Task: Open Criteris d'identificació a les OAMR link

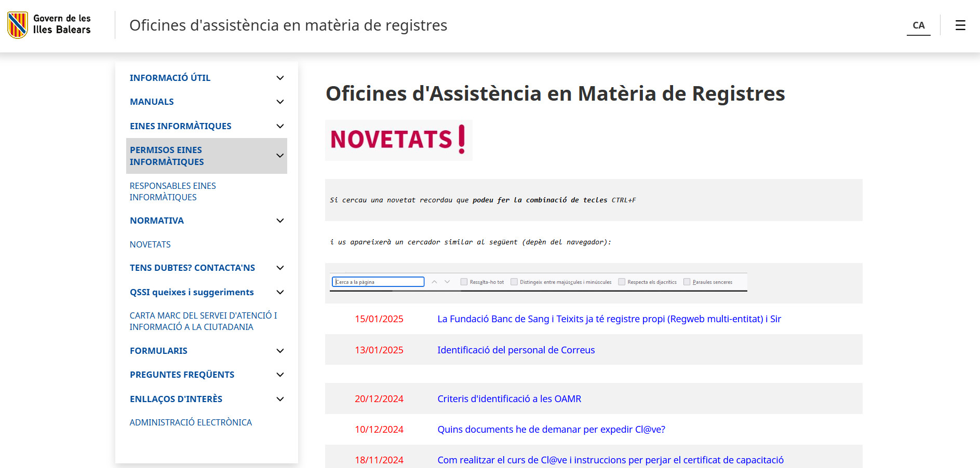Action: point(509,399)
